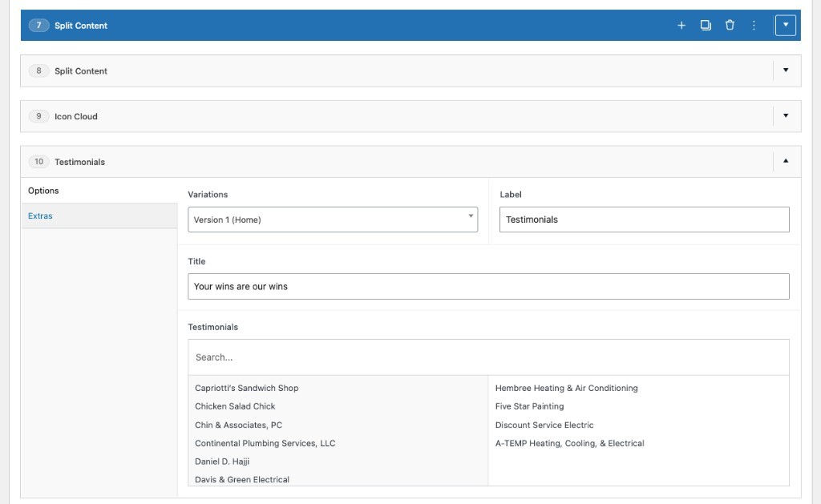The width and height of the screenshot is (821, 504).
Task: Add a layout via the plus icon on Split Content 7
Action: click(681, 25)
